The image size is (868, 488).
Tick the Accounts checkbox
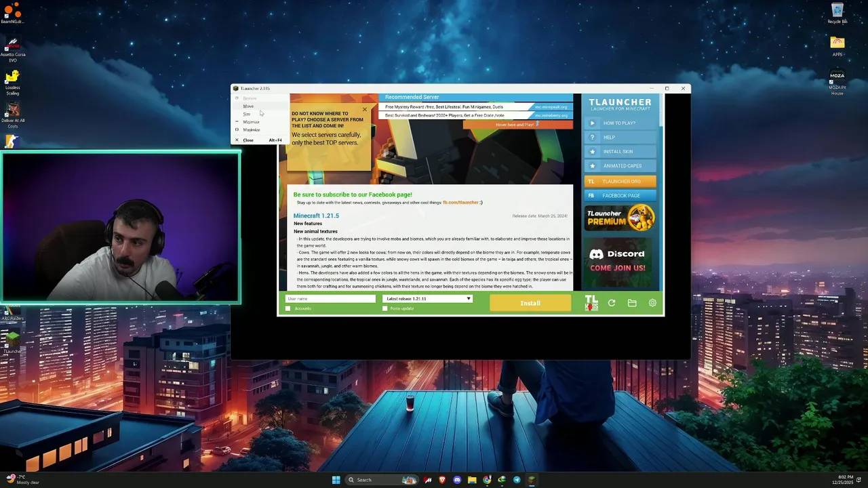[288, 308]
